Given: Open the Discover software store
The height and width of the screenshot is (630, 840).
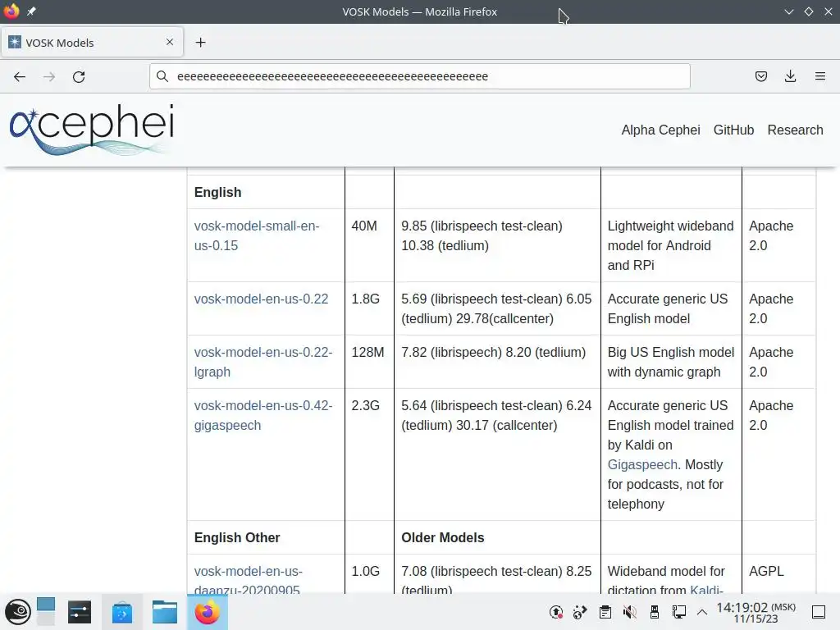Looking at the screenshot, I should pos(122,612).
